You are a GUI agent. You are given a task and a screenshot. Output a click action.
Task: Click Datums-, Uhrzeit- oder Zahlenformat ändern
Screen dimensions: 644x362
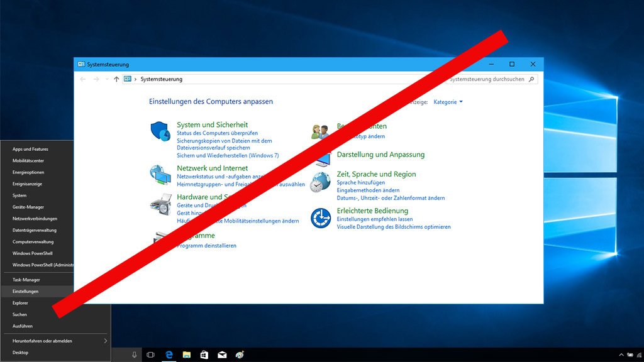[391, 198]
